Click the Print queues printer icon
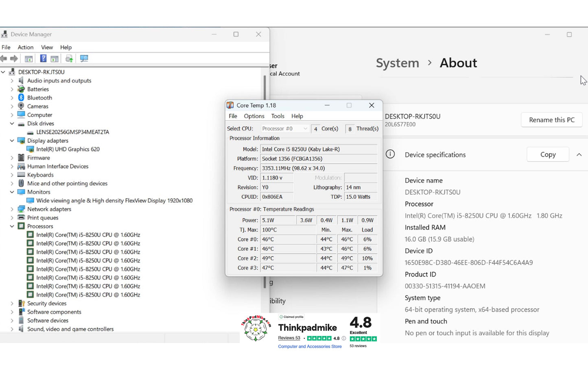 coord(21,217)
